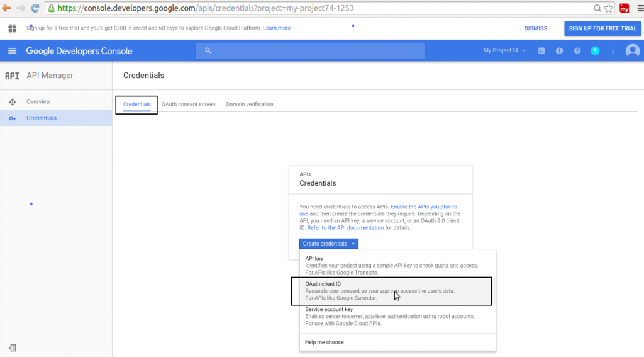Open the Domain verification tab
Viewport: 644px width, 357px height.
click(250, 104)
